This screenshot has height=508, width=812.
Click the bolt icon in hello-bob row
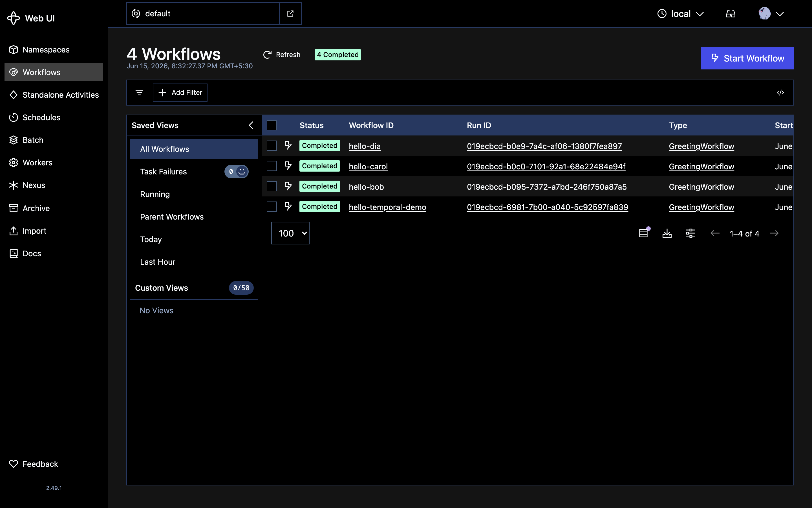click(x=288, y=186)
